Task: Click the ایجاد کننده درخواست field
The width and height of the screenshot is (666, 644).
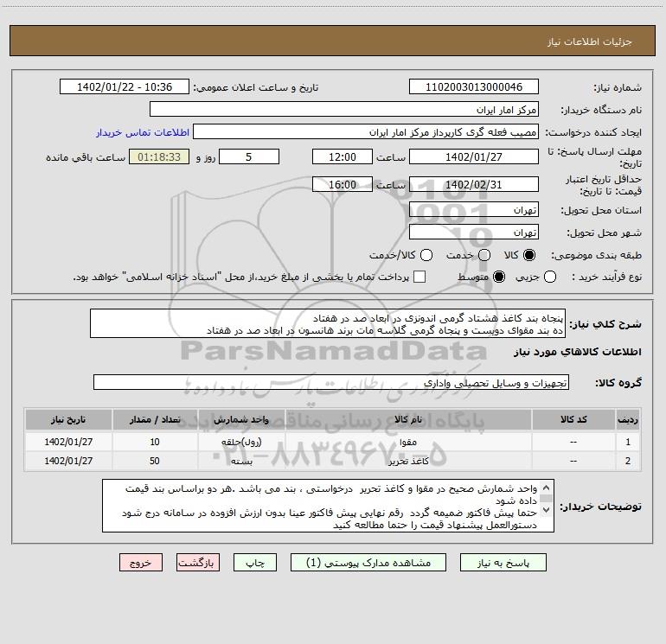Action: pos(366,132)
